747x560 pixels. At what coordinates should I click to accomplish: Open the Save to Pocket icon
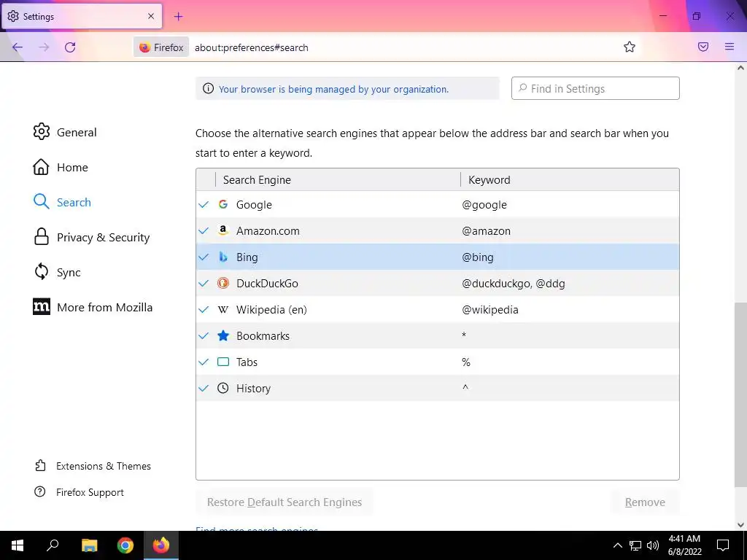point(703,47)
